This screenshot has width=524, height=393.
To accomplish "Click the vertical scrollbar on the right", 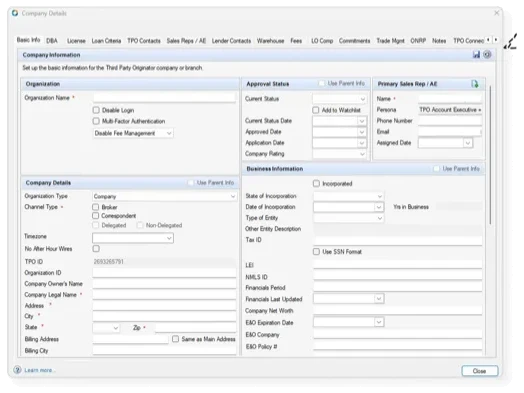I will [x=490, y=155].
